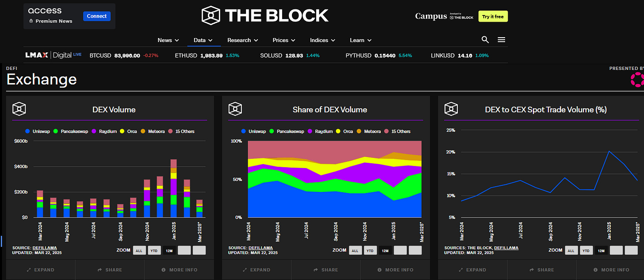Set DEX to CEX chart zoom to 12M
The width and height of the screenshot is (644, 280).
click(601, 250)
